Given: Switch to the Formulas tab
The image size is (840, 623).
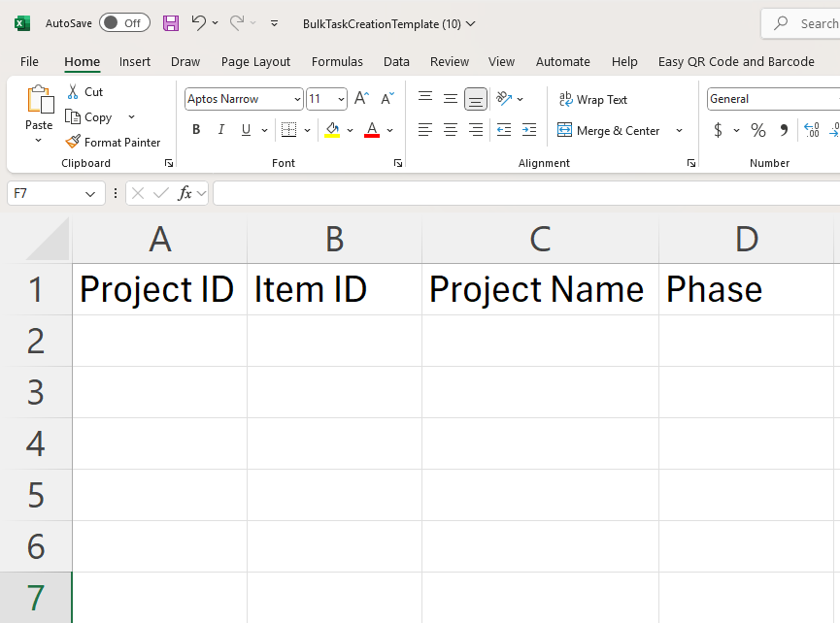Looking at the screenshot, I should (337, 61).
